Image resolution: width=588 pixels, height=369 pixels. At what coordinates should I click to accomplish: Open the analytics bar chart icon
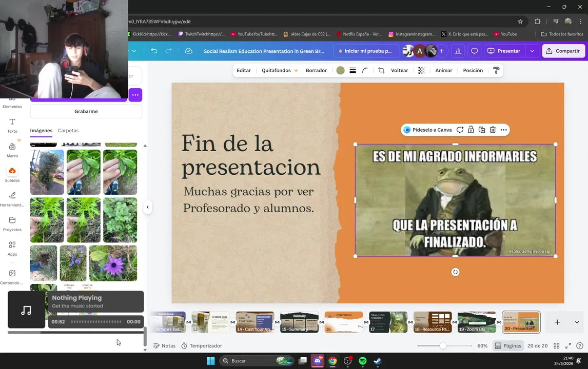click(458, 51)
